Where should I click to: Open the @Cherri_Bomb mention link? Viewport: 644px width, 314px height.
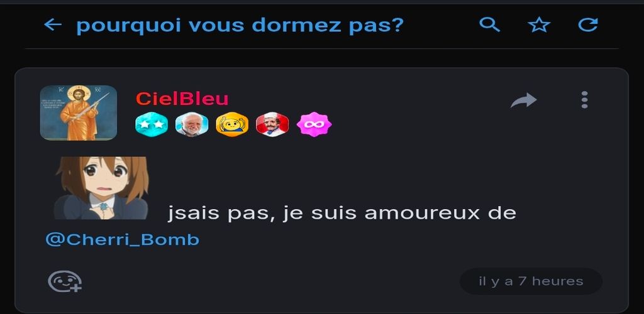coord(123,240)
